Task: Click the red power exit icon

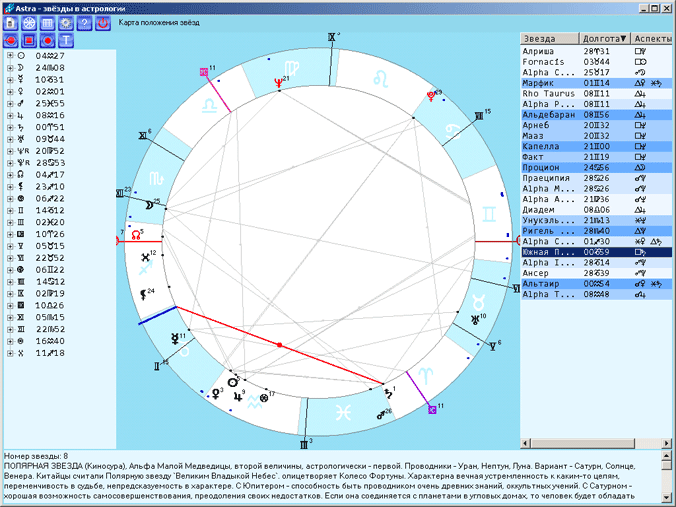Action: pyautogui.click(x=102, y=23)
